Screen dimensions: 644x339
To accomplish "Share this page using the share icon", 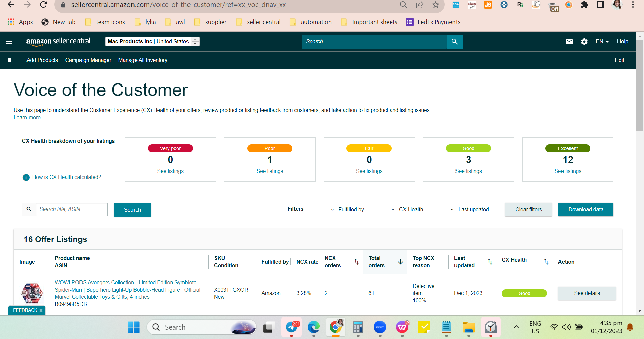I will pyautogui.click(x=420, y=5).
